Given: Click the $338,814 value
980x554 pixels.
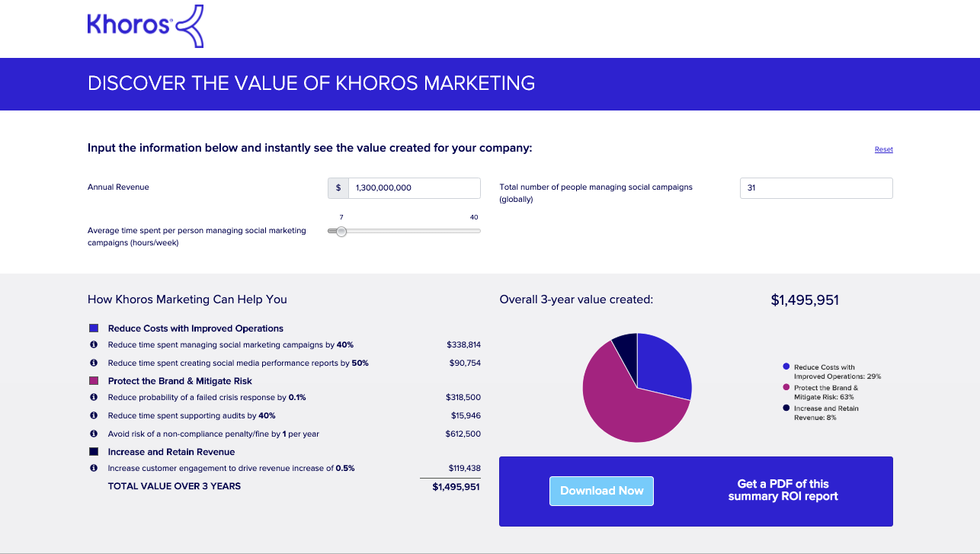Looking at the screenshot, I should pos(463,344).
